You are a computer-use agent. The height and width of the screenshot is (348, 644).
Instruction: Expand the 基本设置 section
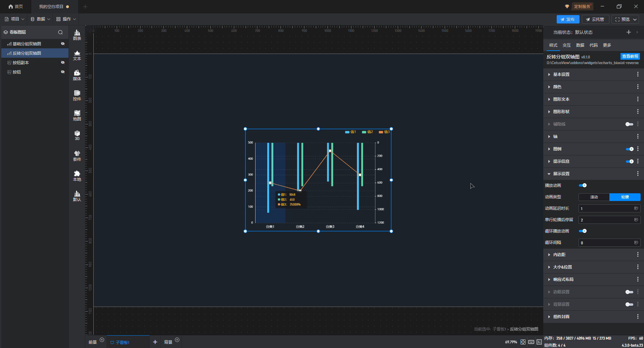click(x=561, y=74)
